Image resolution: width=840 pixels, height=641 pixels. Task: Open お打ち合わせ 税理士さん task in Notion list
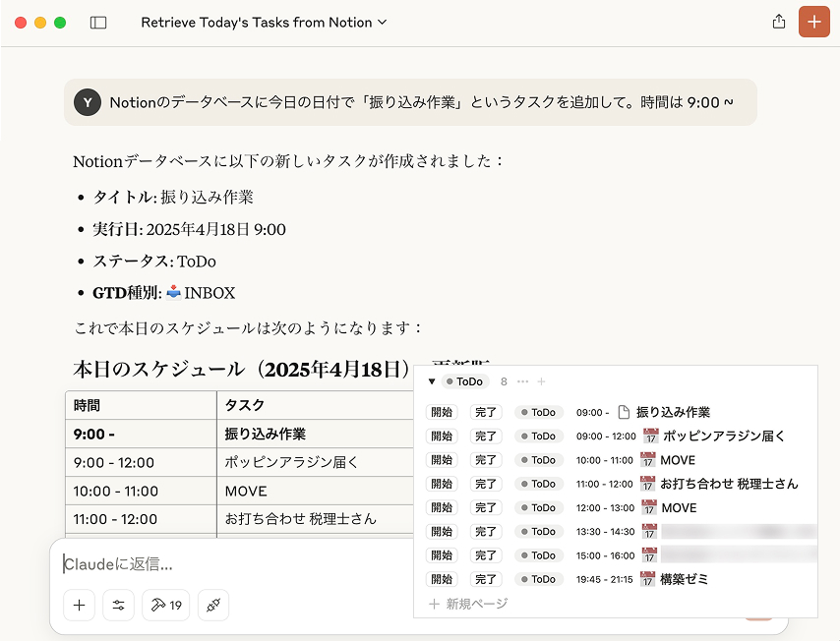pyautogui.click(x=729, y=484)
